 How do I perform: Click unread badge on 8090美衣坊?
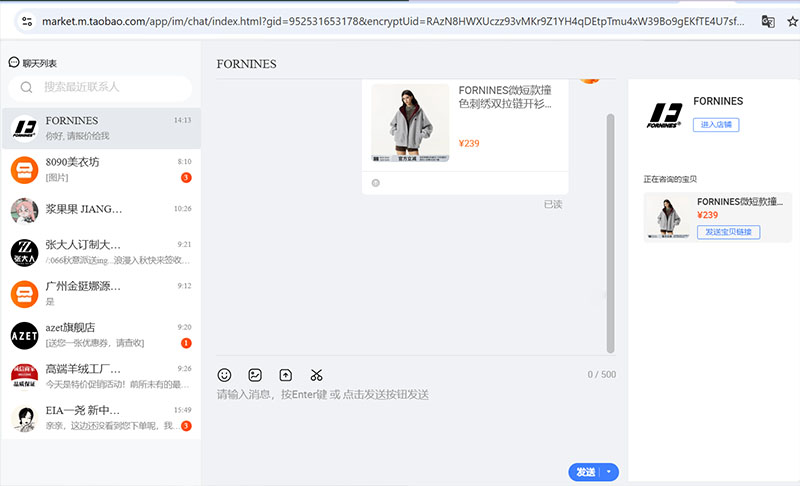click(x=186, y=177)
